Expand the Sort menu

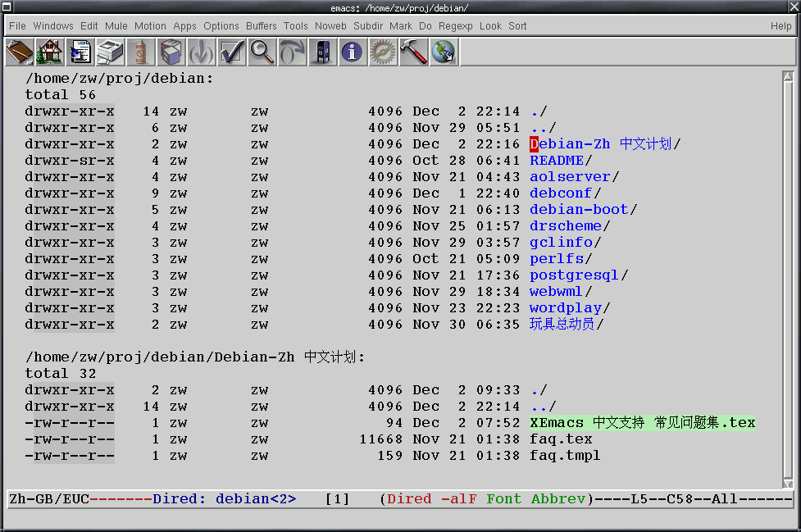517,26
